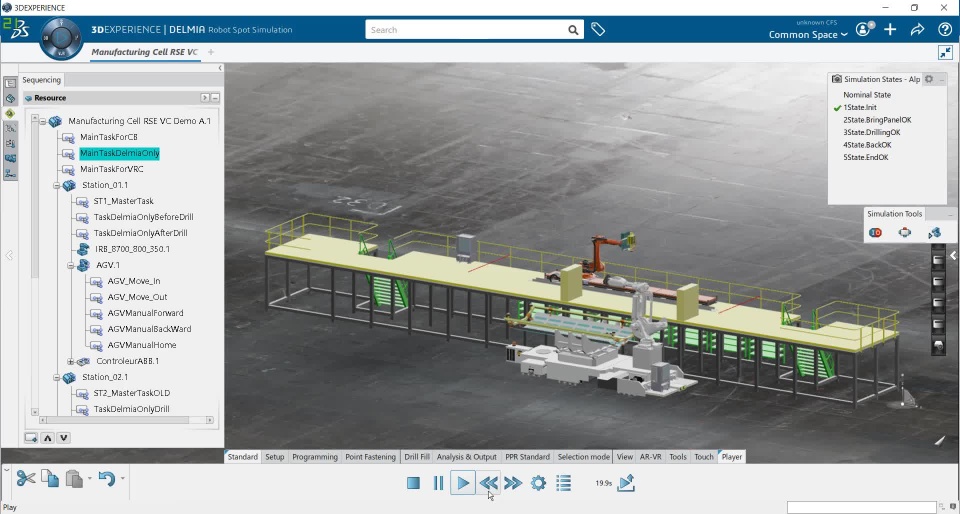Select MainTaskDelmiaOnly in the tree
960x514 pixels.
click(x=119, y=153)
